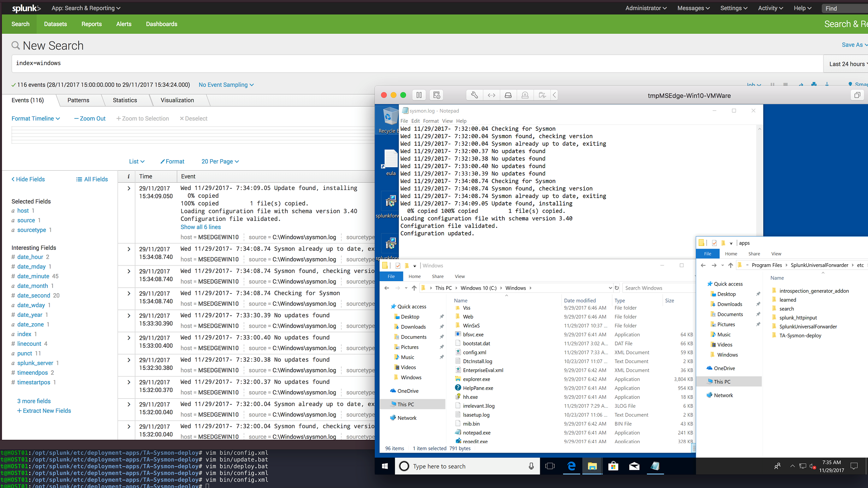Viewport: 868px width, 488px height.
Task: Open the 20 Per Page dropdown
Action: click(220, 161)
